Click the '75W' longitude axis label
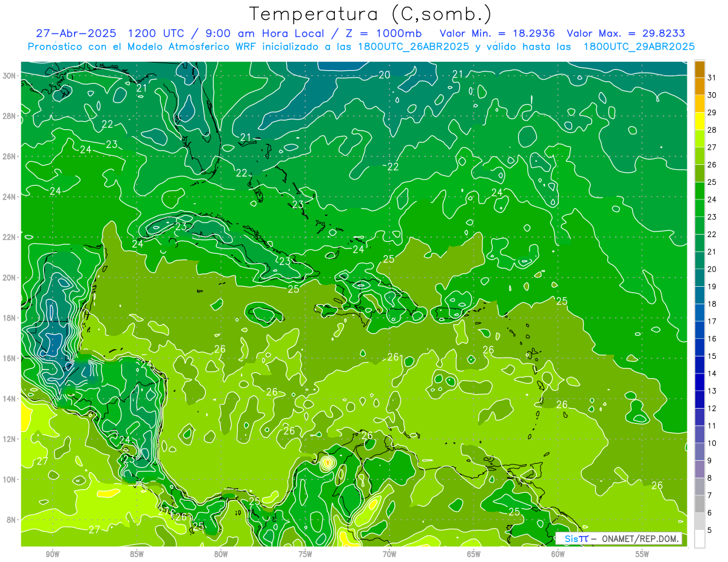This screenshot has height=562, width=728. [305, 554]
